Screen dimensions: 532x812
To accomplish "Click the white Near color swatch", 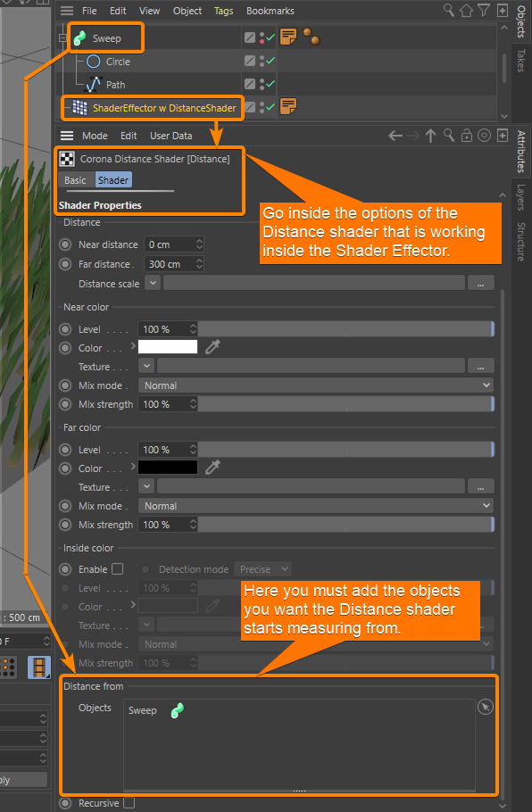I will (x=168, y=347).
